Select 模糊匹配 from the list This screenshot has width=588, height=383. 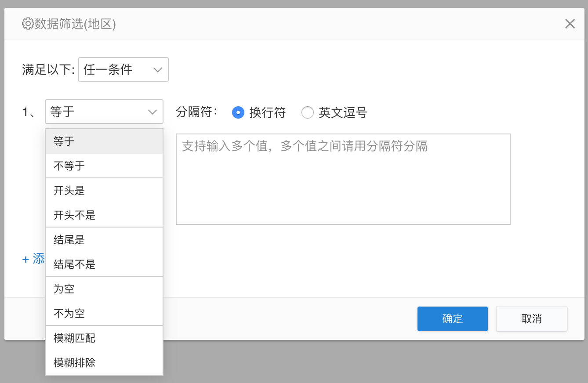coord(104,338)
